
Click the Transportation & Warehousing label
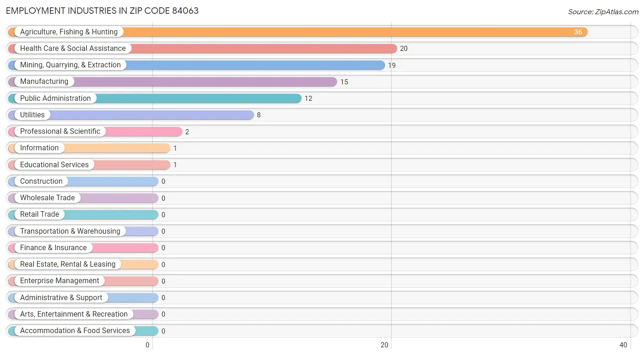[x=70, y=231]
